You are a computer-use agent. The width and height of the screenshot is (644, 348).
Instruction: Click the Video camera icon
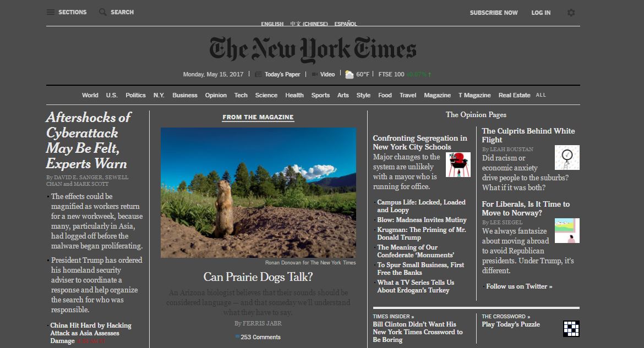[314, 74]
